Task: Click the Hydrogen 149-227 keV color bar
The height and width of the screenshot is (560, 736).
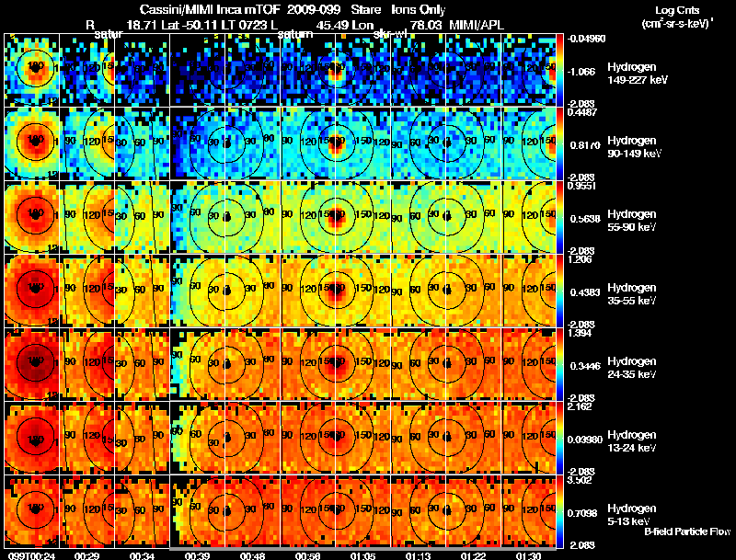Action: pyautogui.click(x=560, y=70)
